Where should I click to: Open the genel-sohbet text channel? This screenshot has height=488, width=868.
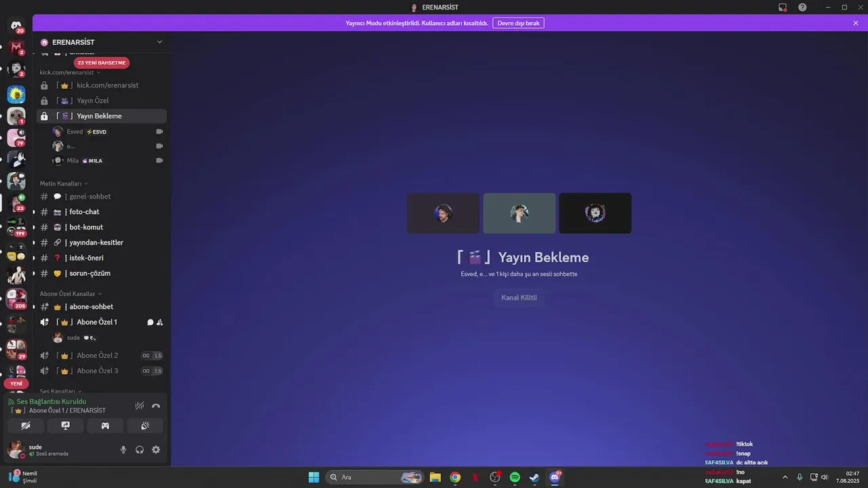click(102, 197)
